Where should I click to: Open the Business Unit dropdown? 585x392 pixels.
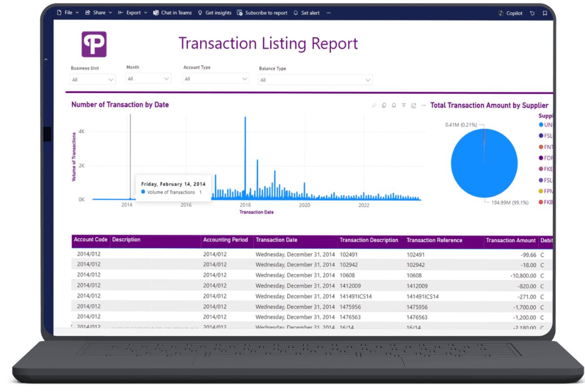[x=93, y=79]
